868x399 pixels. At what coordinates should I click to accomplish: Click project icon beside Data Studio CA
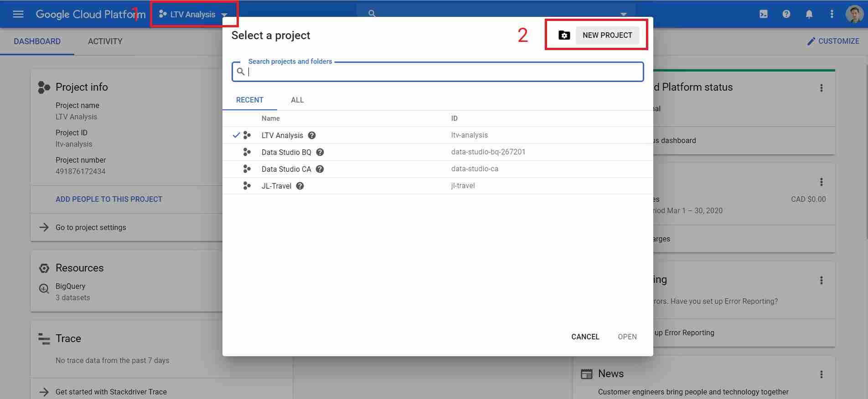coord(247,169)
